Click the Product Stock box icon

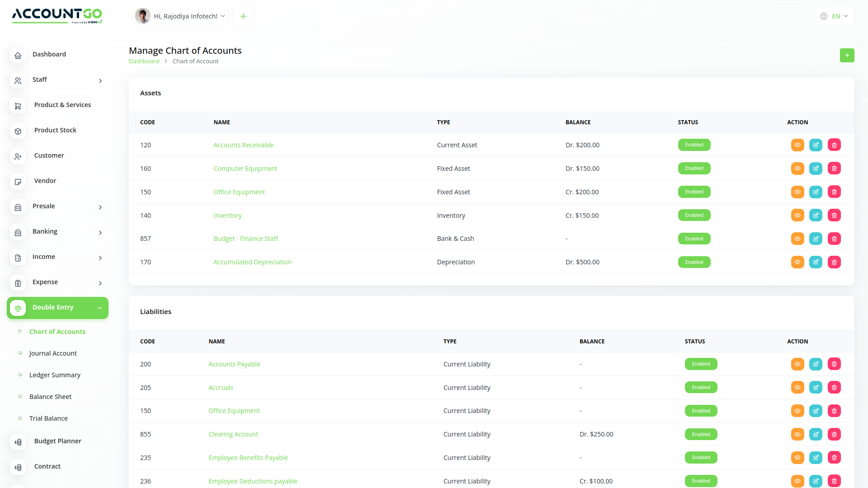click(18, 131)
